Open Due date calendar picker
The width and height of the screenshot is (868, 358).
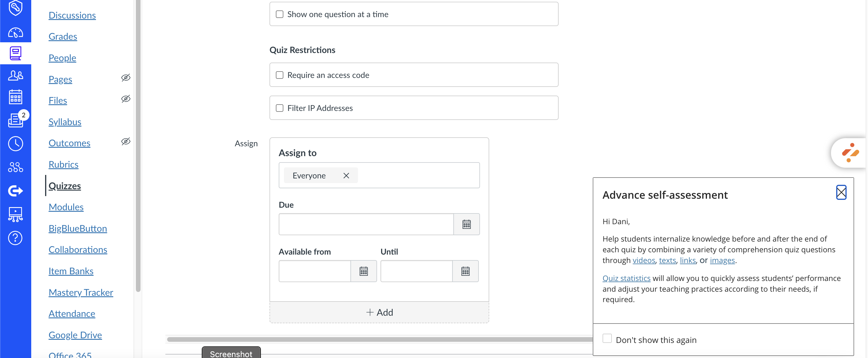(x=466, y=224)
